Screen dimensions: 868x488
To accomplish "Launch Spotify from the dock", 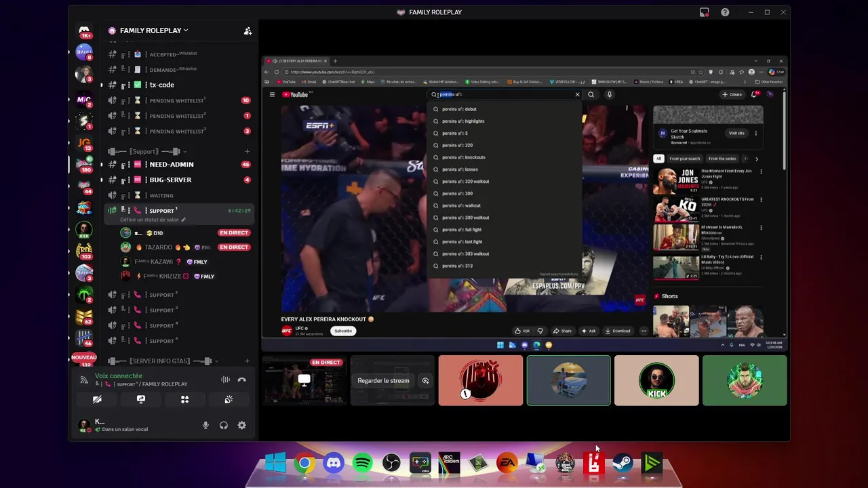I will pyautogui.click(x=362, y=464).
